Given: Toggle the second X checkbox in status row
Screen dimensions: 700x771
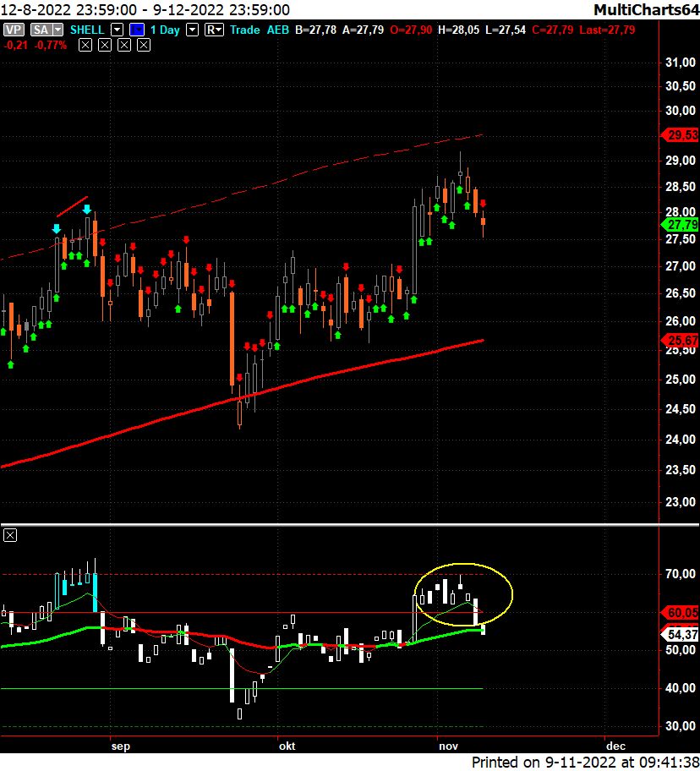Looking at the screenshot, I should point(104,43).
